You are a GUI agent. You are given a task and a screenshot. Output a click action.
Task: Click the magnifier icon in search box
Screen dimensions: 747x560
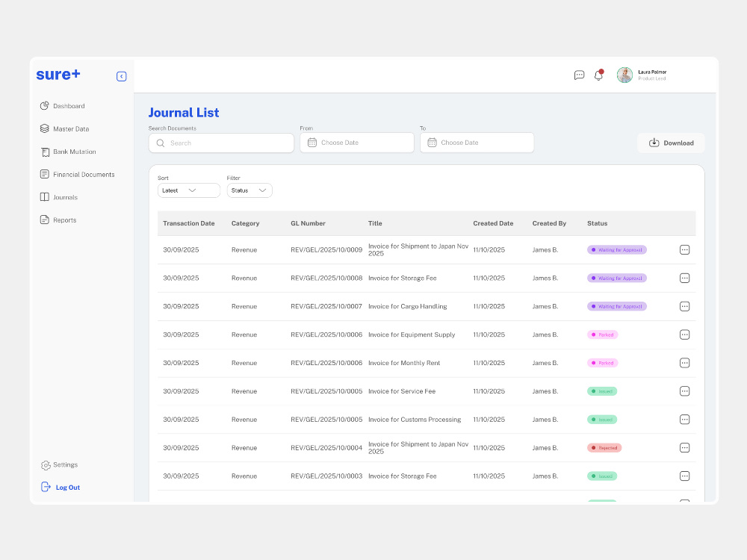161,143
